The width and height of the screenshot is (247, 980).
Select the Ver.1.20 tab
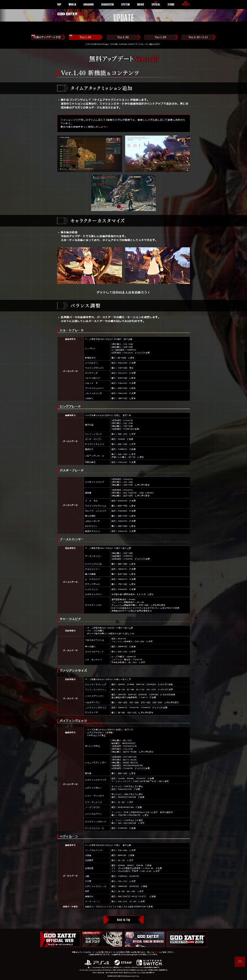tap(161, 37)
